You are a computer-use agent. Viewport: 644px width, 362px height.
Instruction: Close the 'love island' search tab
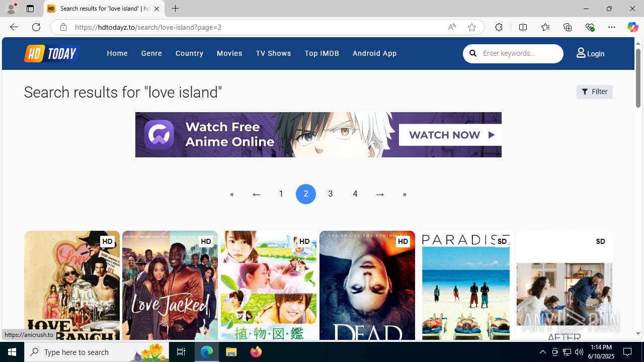156,9
